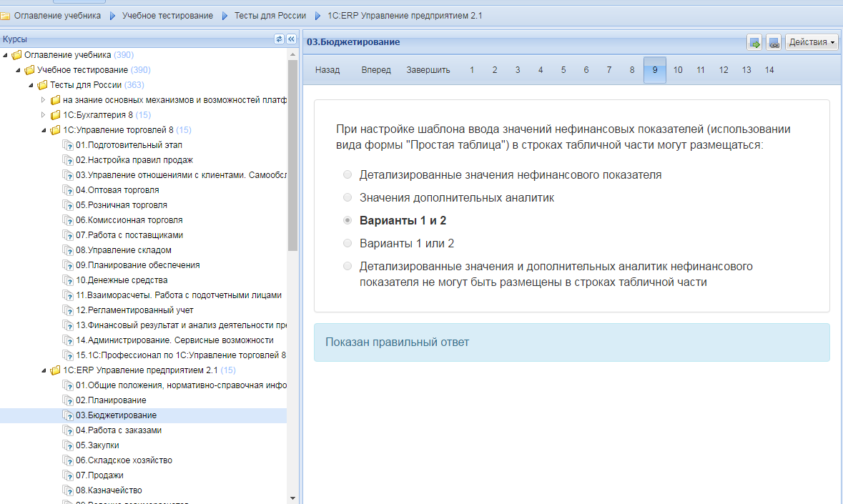843x504 pixels.
Task: Open the Действия dropdown menu
Action: coord(812,42)
